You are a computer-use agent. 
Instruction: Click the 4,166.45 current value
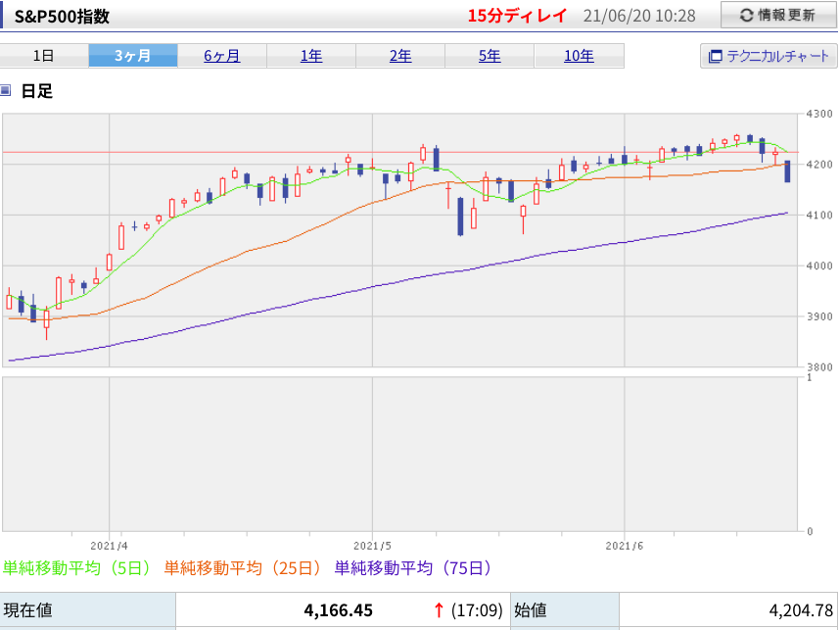338,610
